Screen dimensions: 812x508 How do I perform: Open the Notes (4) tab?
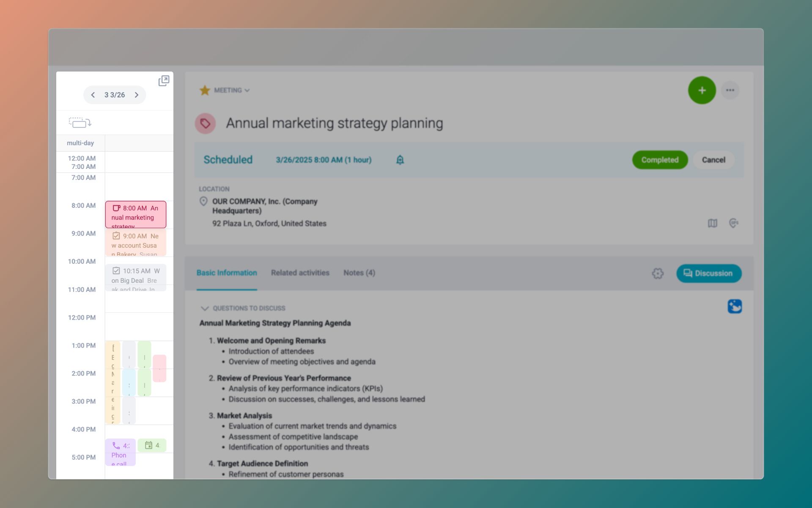[359, 273]
